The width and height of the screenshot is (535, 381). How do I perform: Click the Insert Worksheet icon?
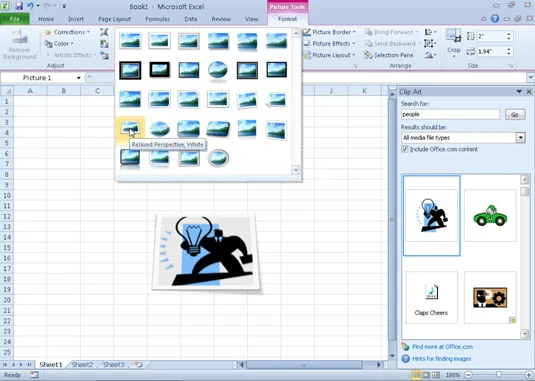click(x=139, y=365)
